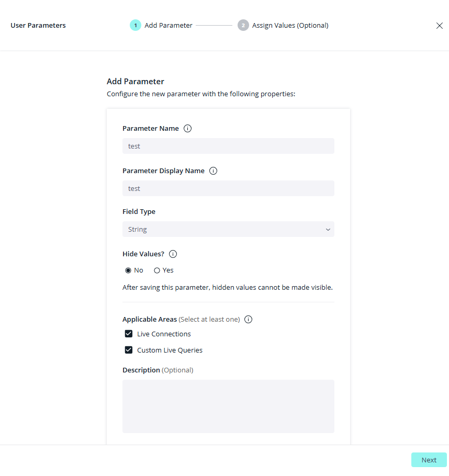
Task: Click the User Parameters heading
Action: pyautogui.click(x=38, y=25)
